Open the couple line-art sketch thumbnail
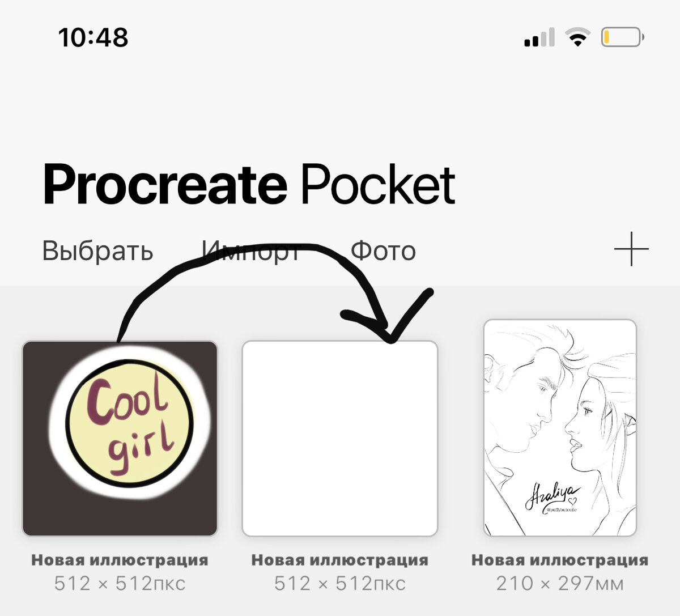 point(560,428)
